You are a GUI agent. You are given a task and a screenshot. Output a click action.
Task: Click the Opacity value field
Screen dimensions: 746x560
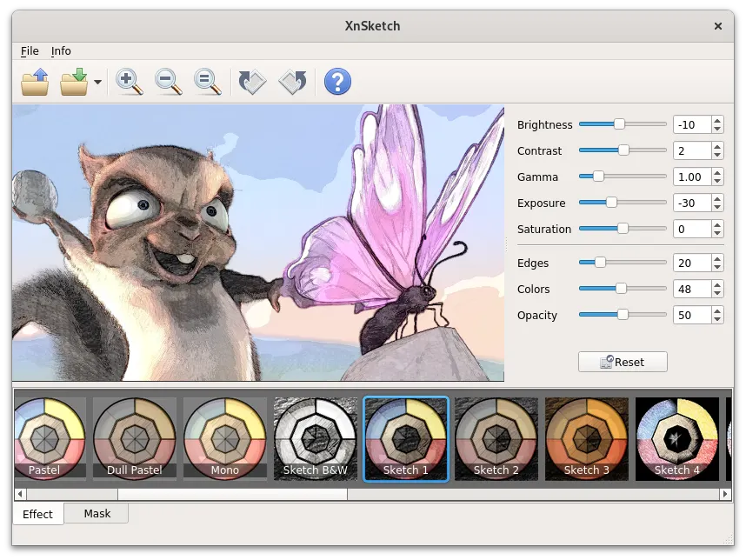692,316
